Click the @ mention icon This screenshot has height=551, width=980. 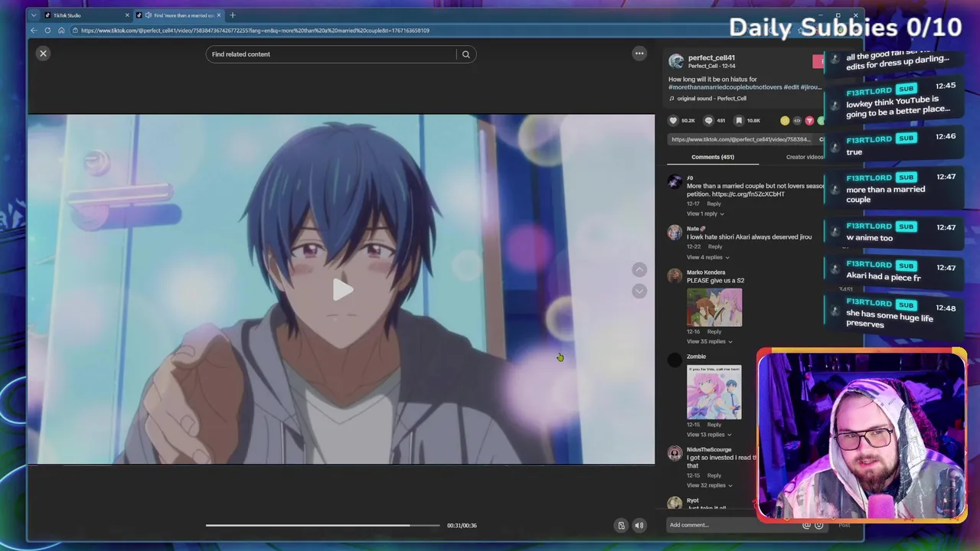pos(806,525)
